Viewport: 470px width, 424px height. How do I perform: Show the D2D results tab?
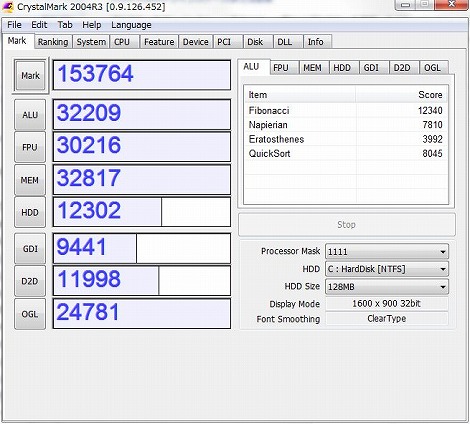click(x=404, y=68)
